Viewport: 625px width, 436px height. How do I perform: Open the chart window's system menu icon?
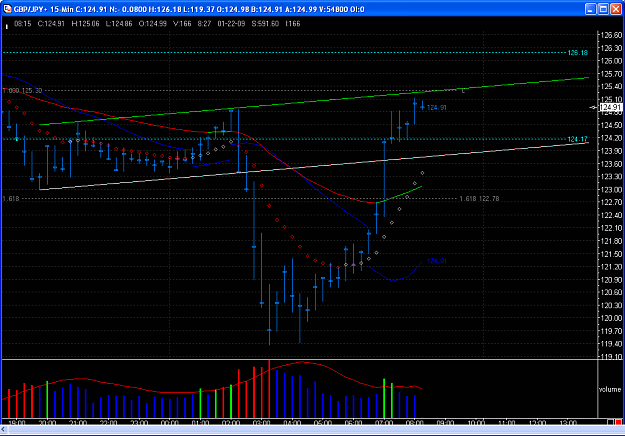pos(7,9)
